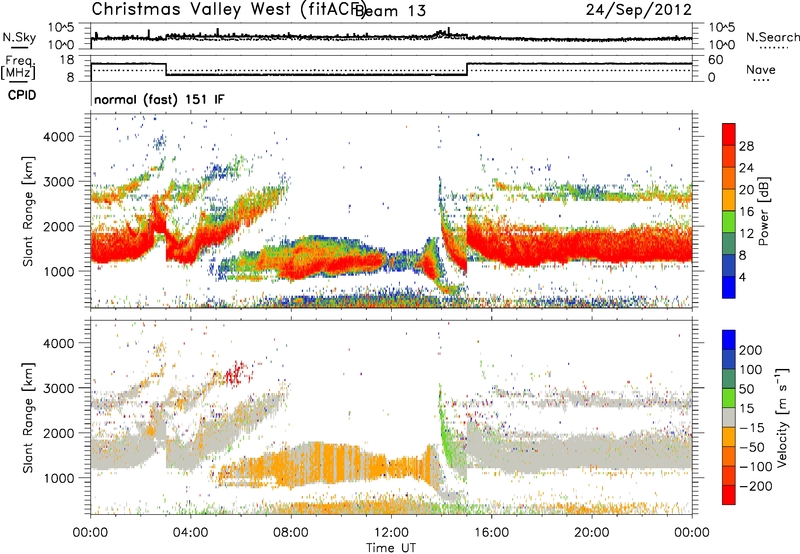Image resolution: width=800 pixels, height=554 pixels.
Task: Click the 'CPID' label
Action: pyautogui.click(x=22, y=95)
